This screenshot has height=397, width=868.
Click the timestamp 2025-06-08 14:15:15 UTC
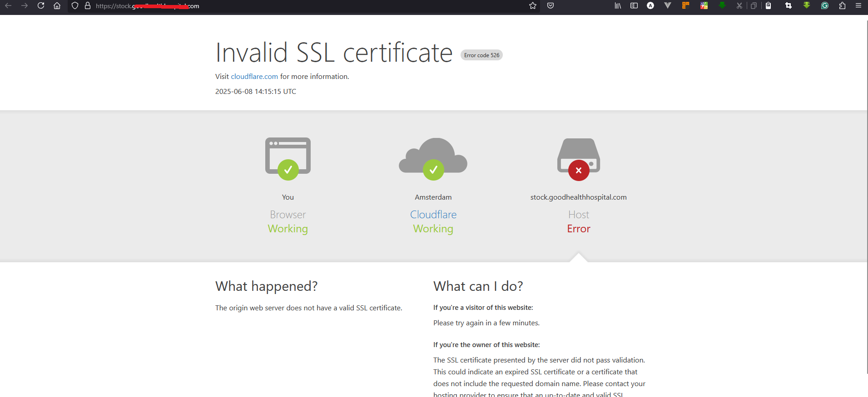(256, 92)
